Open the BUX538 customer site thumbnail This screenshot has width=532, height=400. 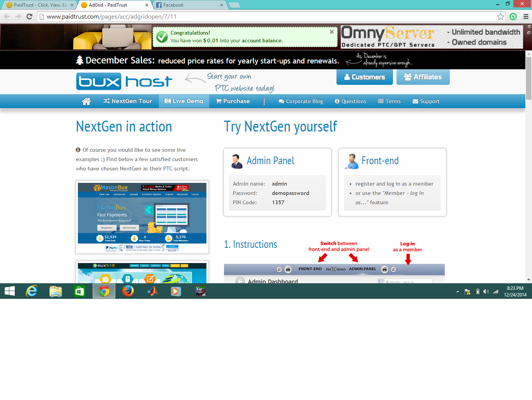pyautogui.click(x=142, y=272)
